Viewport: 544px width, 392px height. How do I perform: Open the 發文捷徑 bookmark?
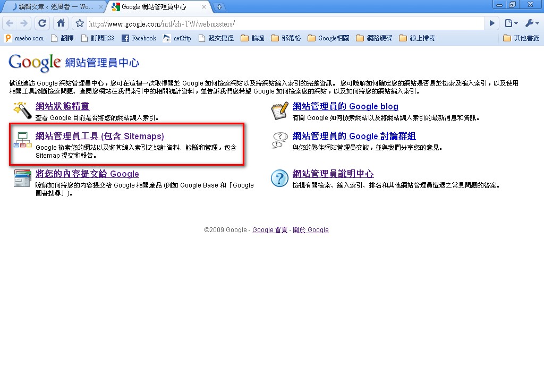[216, 38]
